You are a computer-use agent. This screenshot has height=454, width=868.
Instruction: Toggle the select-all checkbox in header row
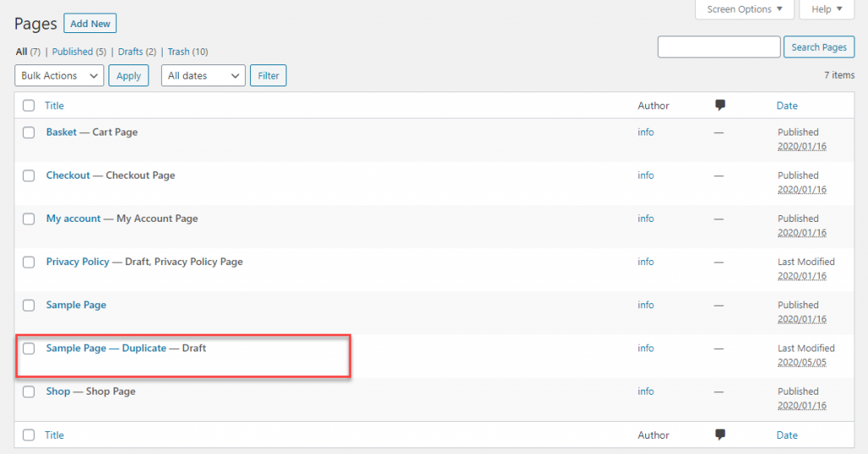click(29, 106)
